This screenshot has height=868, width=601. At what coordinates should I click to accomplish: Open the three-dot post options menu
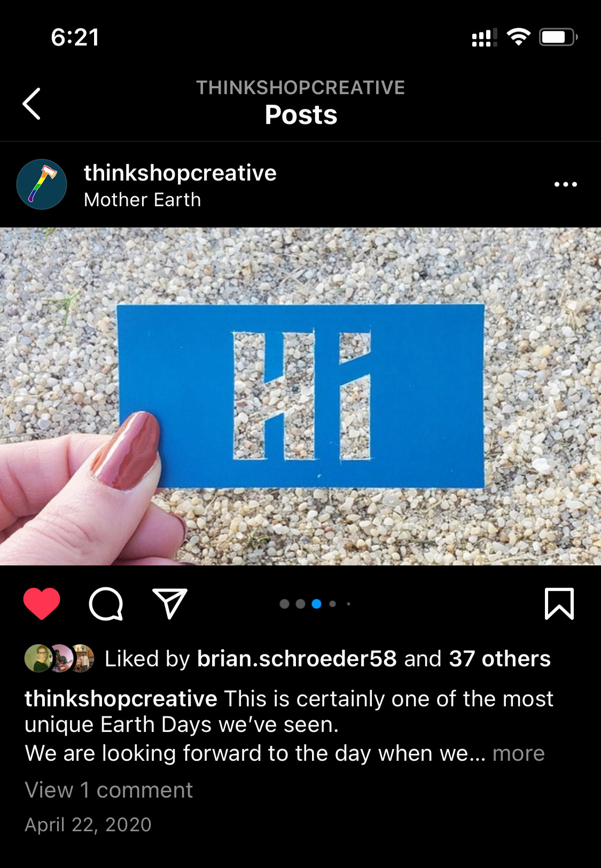pyautogui.click(x=565, y=184)
